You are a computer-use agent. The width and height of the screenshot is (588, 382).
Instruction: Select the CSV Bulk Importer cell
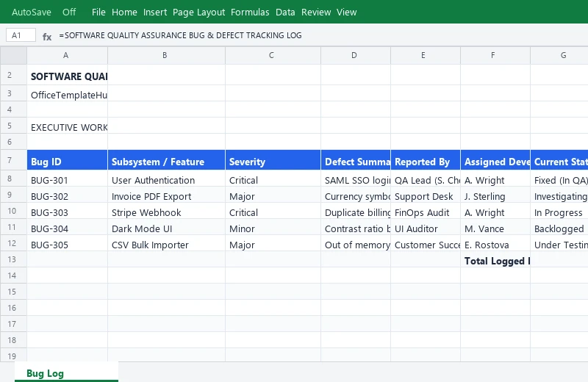[x=167, y=243]
